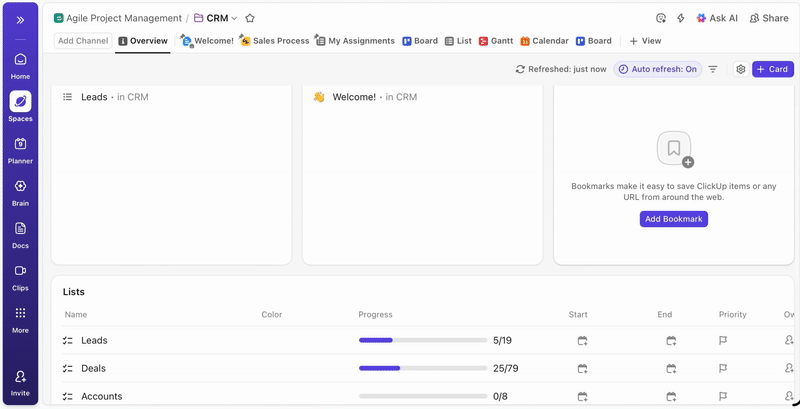Click the Deals progress bar
Image resolution: width=800 pixels, height=409 pixels.
tap(422, 368)
